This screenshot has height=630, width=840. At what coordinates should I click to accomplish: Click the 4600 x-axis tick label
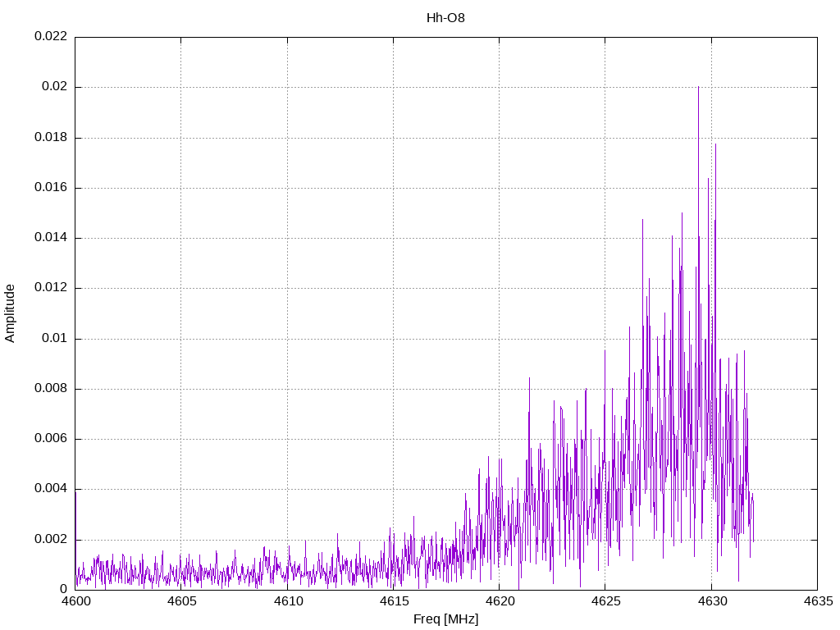[x=75, y=602]
